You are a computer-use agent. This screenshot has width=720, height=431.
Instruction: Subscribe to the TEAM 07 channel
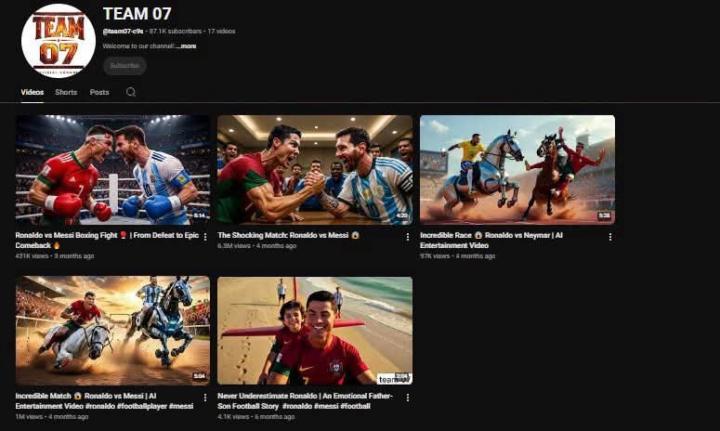(125, 66)
